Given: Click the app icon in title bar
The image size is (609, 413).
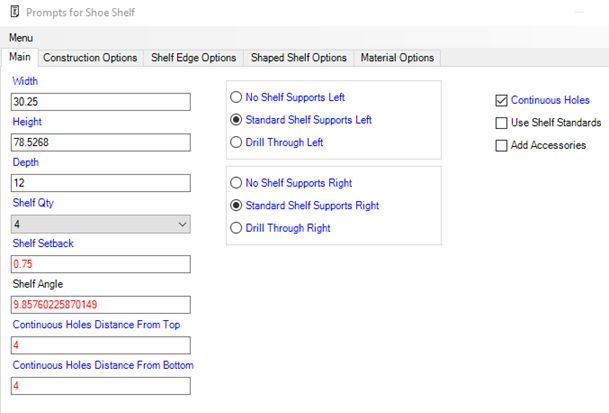Looking at the screenshot, I should (x=12, y=11).
